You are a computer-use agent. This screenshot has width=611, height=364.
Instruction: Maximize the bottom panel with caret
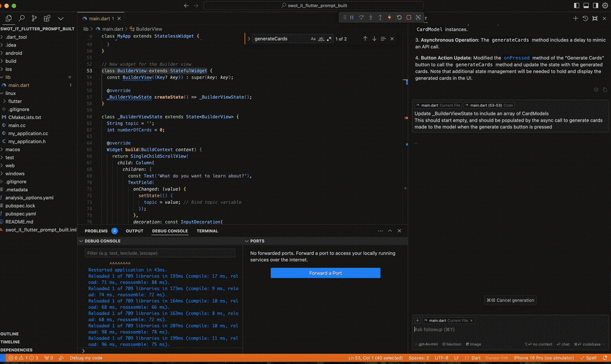pyautogui.click(x=390, y=231)
